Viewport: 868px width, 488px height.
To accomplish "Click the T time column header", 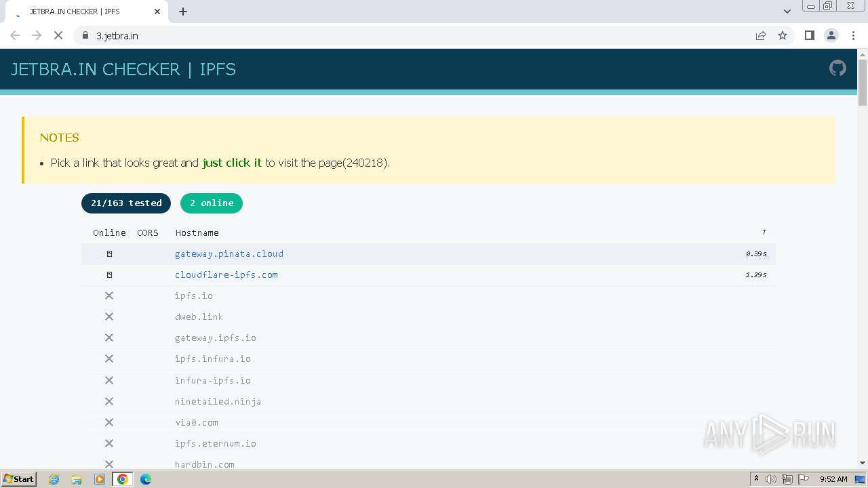I will coord(764,232).
